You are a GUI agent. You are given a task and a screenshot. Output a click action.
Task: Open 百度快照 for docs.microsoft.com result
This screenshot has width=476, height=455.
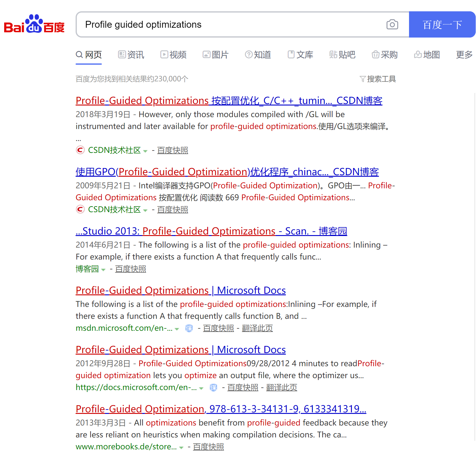click(243, 387)
